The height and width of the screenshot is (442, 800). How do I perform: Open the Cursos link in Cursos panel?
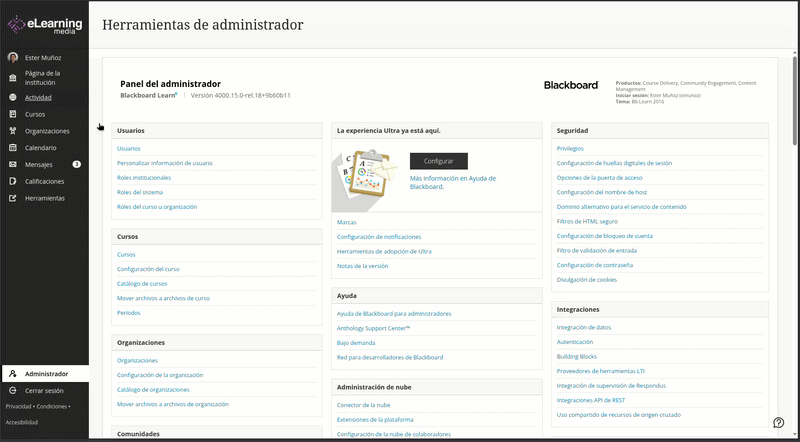point(126,254)
